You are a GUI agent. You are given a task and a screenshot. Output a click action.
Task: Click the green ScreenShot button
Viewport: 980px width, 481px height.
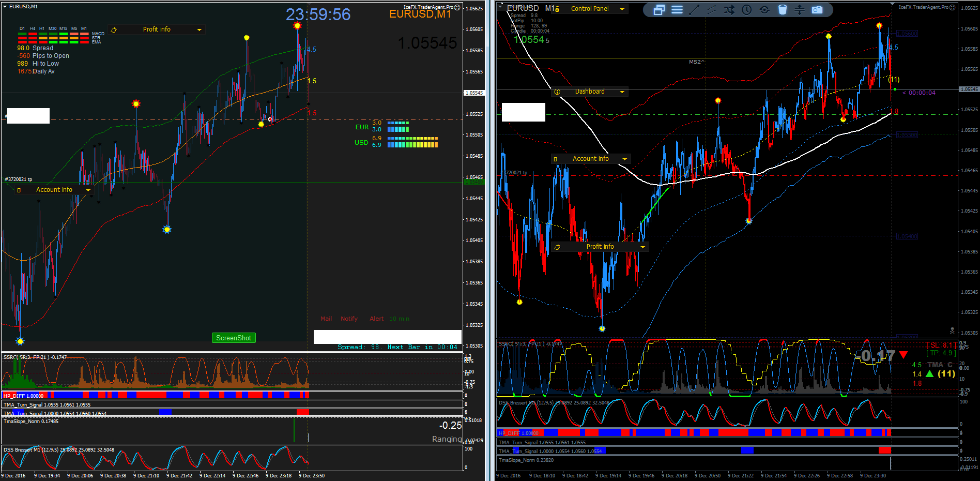234,338
